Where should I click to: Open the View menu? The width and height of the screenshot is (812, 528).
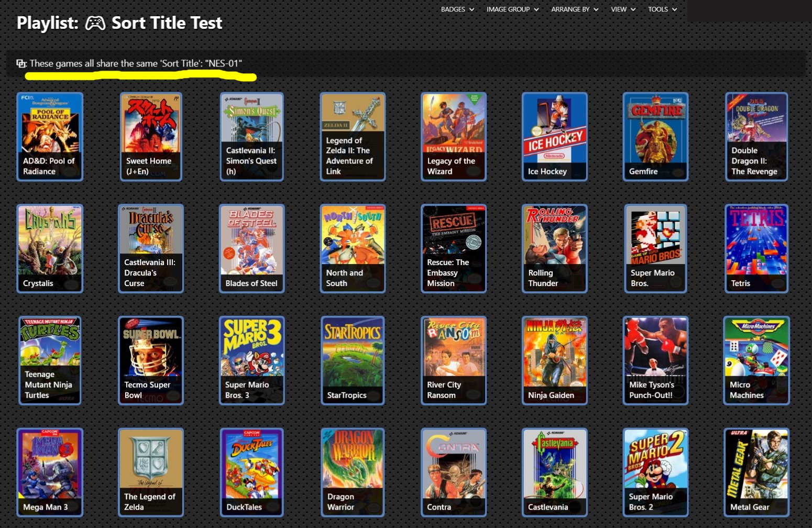(622, 9)
